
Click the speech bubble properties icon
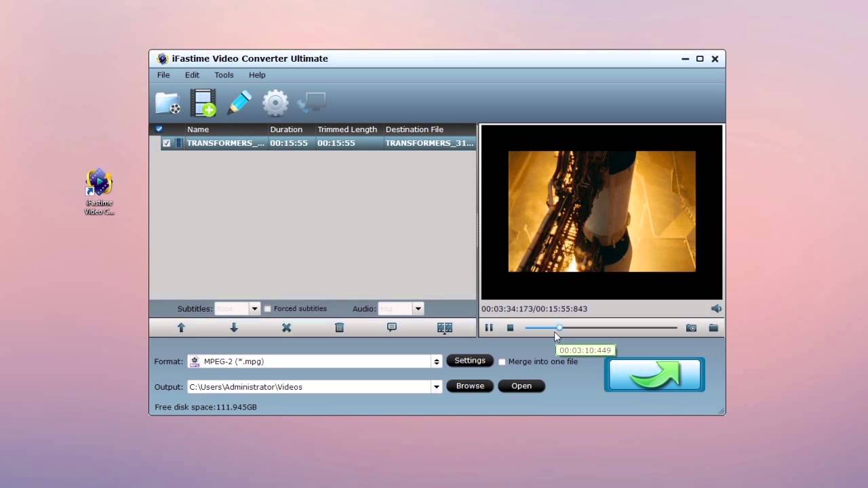392,327
